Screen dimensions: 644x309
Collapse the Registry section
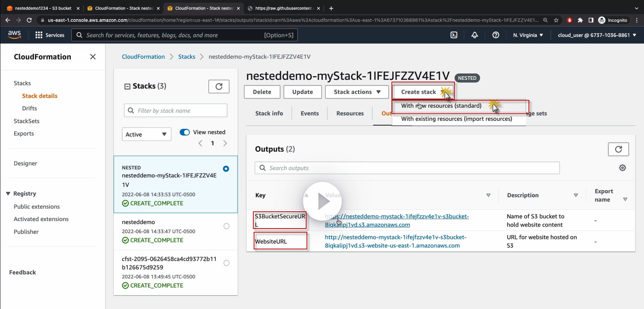pyautogui.click(x=8, y=193)
